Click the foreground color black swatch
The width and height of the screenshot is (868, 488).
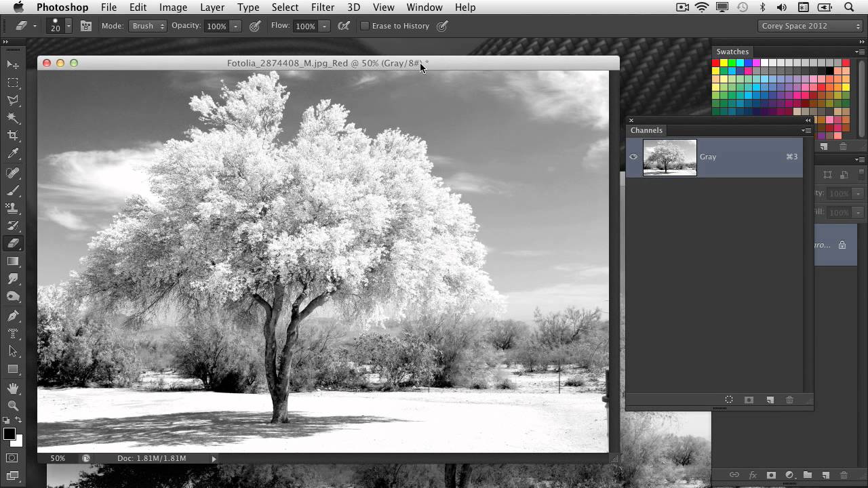pyautogui.click(x=9, y=434)
